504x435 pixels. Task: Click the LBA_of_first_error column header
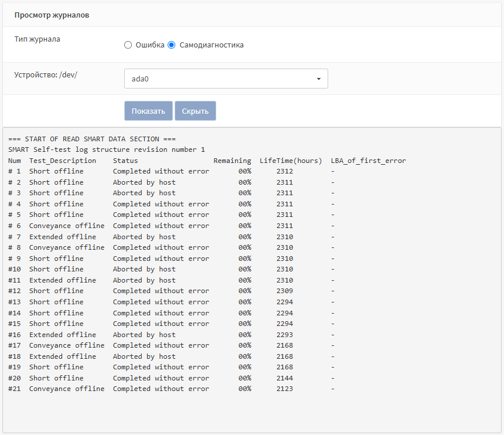[x=368, y=161]
